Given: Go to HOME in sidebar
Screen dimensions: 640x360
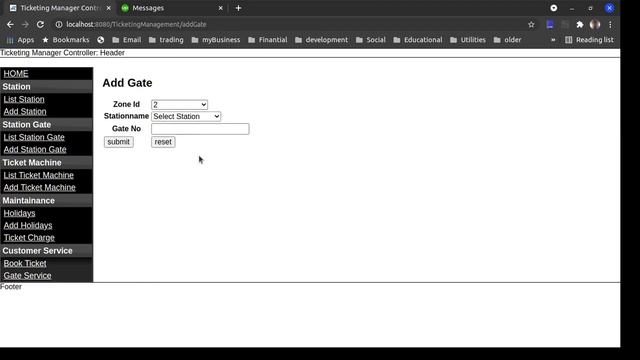Looking at the screenshot, I should click(16, 73).
